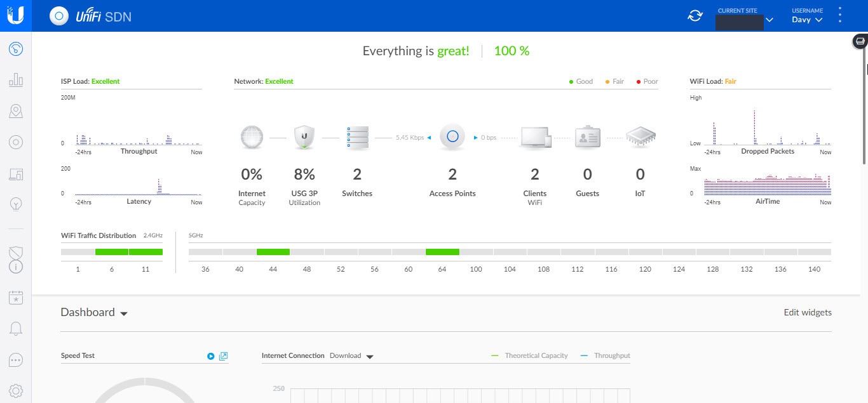The image size is (868, 403).
Task: Select 5GHz channel 44 bar
Action: (273, 252)
